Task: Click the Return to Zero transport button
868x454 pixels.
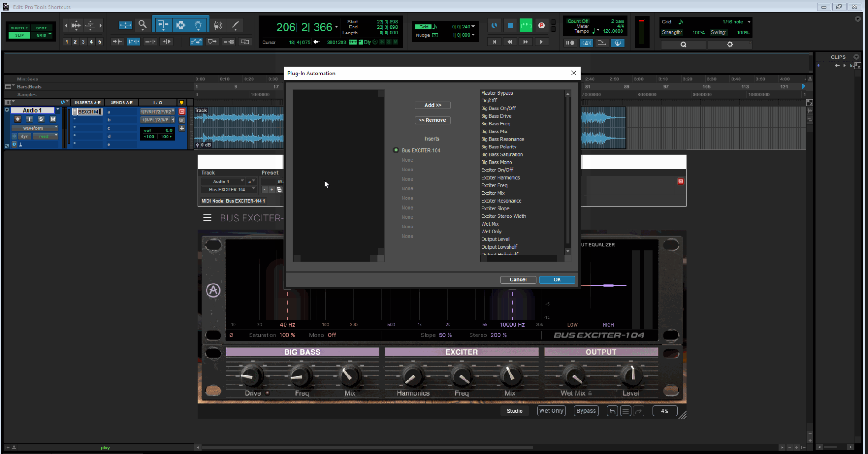Action: tap(494, 42)
